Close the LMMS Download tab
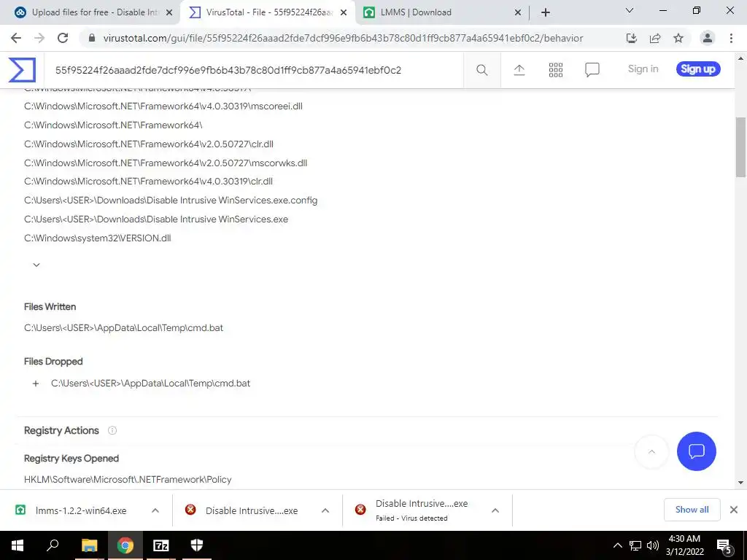This screenshot has height=560, width=747. point(518,13)
